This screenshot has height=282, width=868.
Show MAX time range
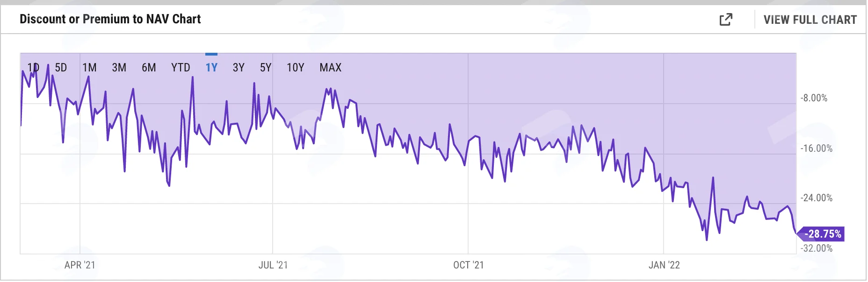coord(331,68)
